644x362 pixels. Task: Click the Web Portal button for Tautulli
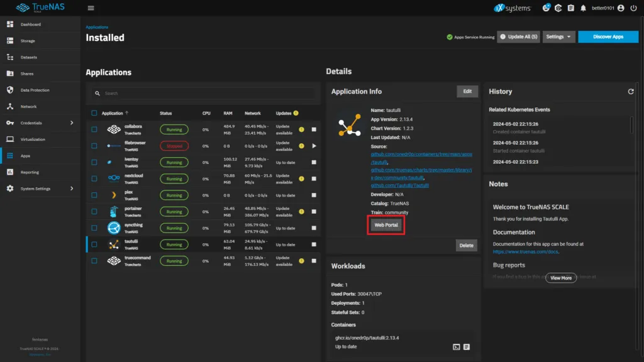[x=386, y=224]
